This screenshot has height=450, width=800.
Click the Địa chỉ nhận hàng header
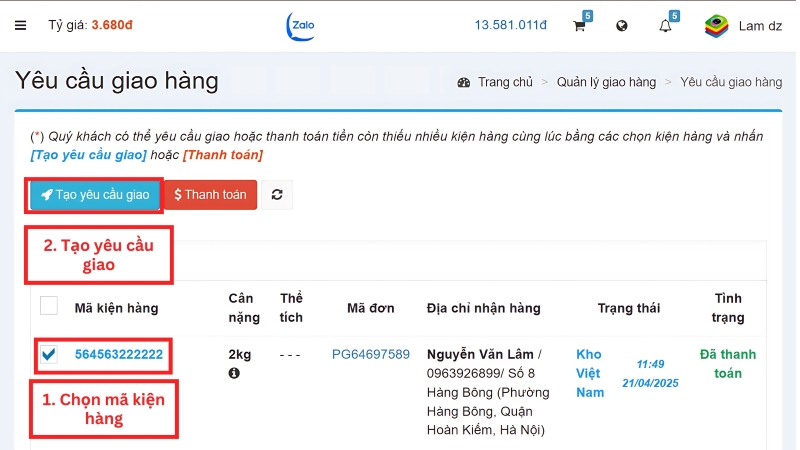pos(484,308)
